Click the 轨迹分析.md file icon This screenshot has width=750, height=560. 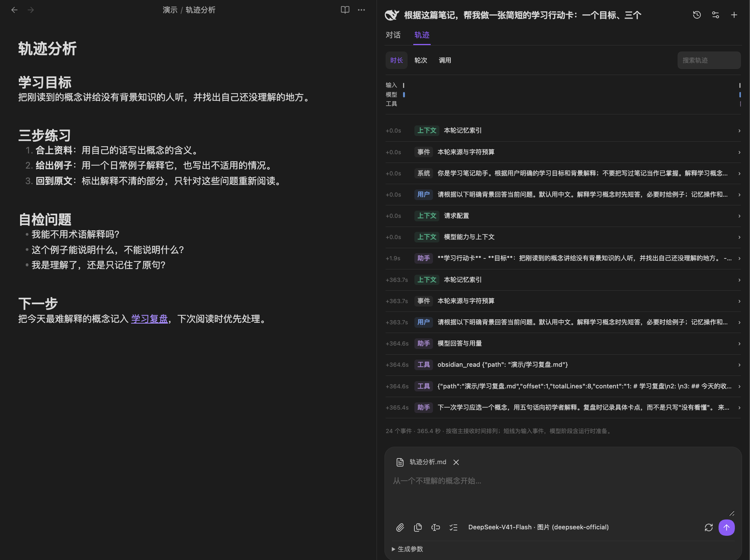click(400, 462)
